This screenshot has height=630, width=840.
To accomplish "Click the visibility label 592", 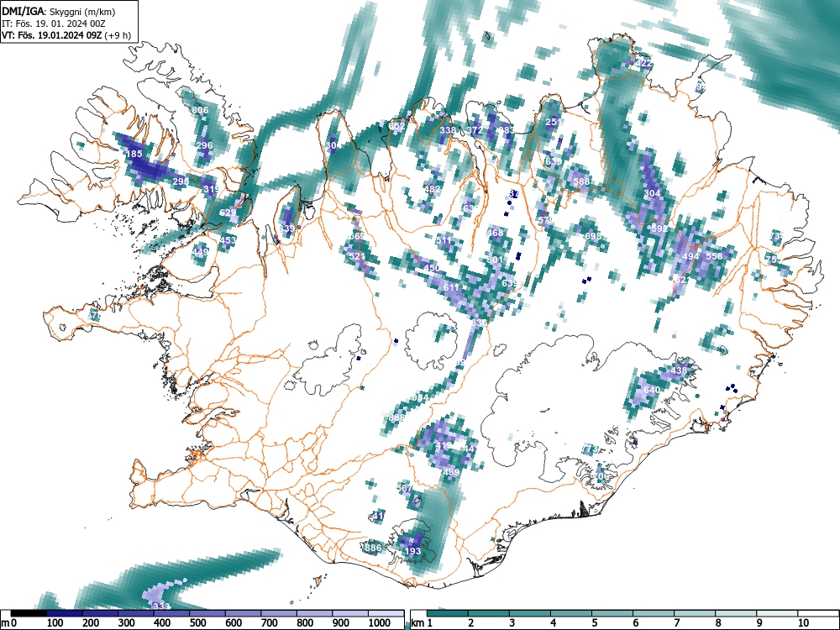I will 660,228.
